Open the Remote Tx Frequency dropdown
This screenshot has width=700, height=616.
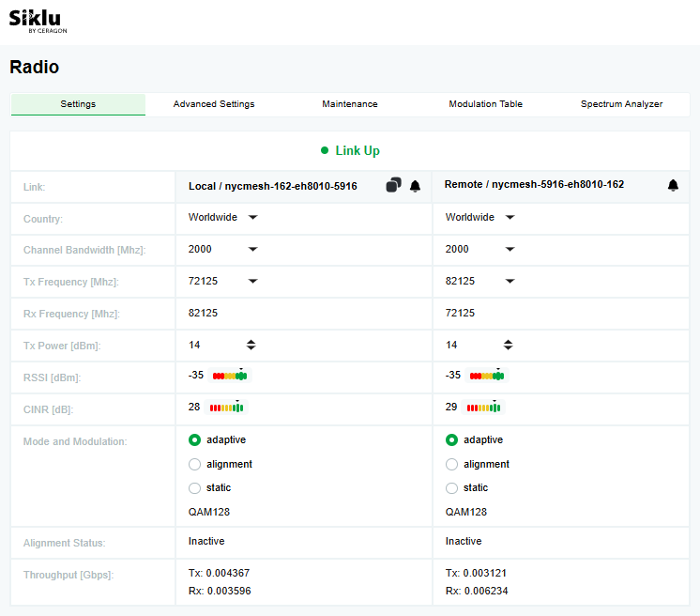[510, 282]
